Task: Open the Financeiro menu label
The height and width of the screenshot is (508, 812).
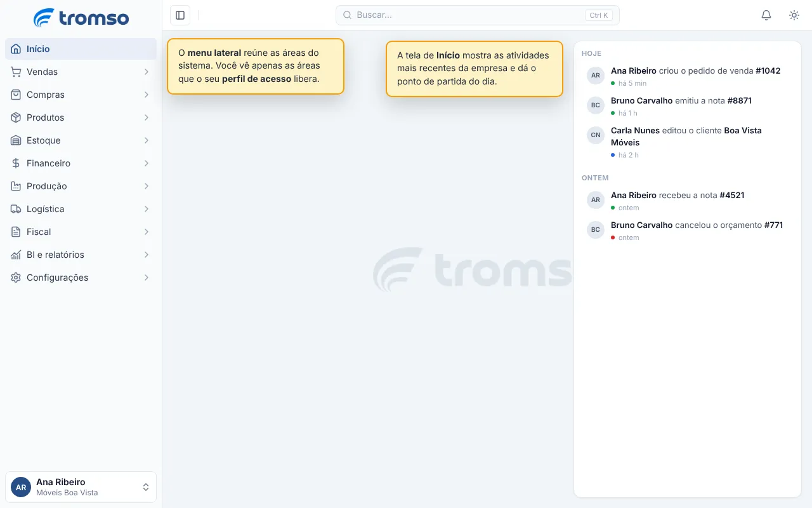Action: [48, 163]
